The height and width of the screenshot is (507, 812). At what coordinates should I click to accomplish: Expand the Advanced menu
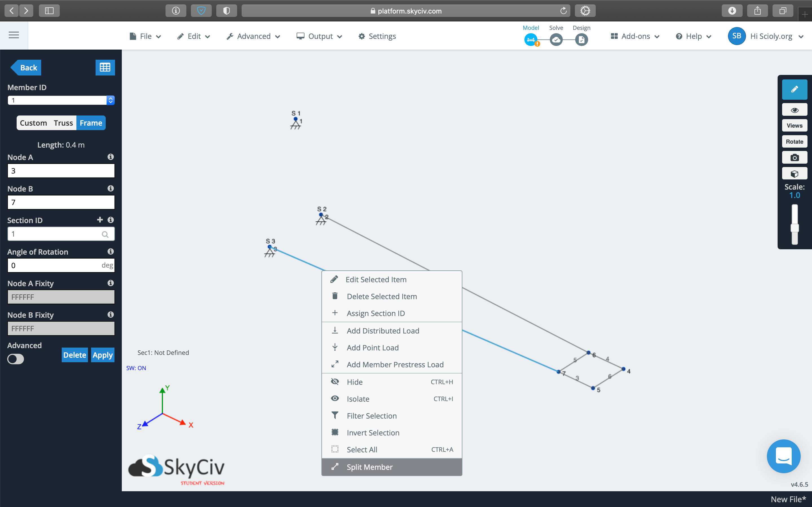[x=253, y=36]
